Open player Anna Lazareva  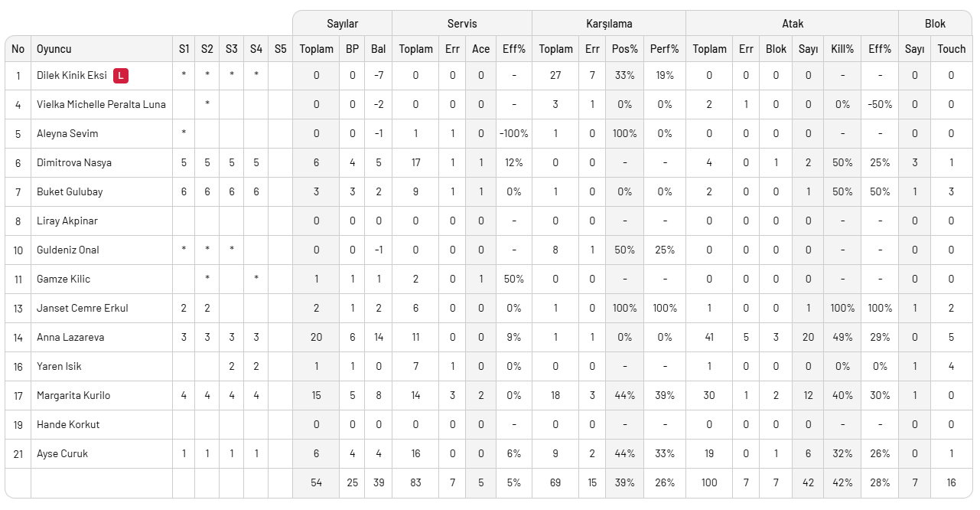coord(70,337)
